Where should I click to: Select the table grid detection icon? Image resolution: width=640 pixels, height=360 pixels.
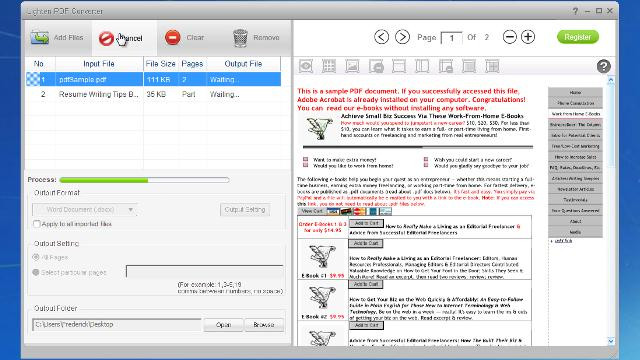click(x=329, y=66)
